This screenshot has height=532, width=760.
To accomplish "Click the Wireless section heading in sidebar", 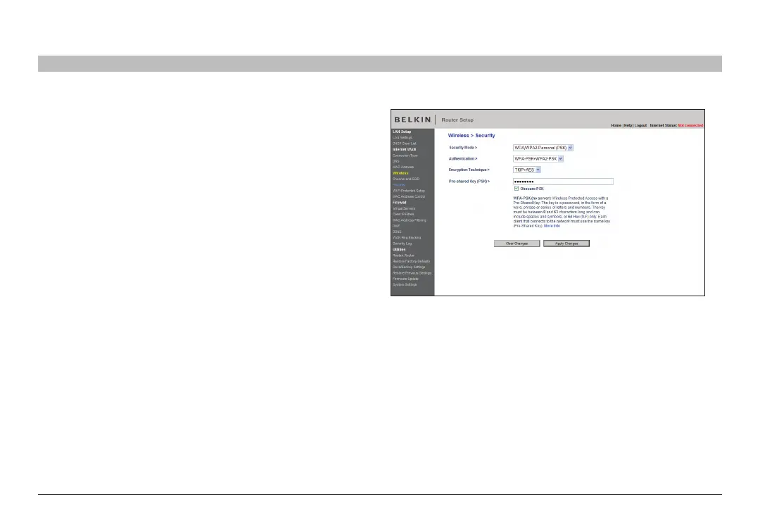I will point(400,173).
